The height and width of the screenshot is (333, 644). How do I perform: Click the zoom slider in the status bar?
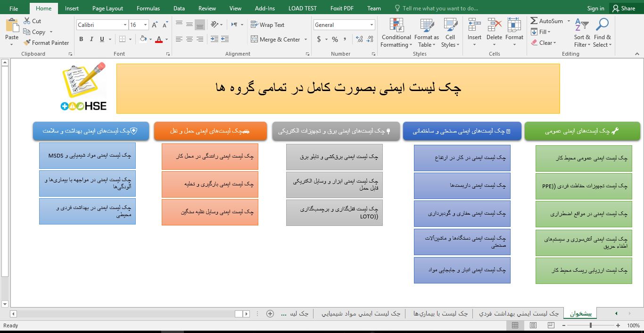point(592,325)
